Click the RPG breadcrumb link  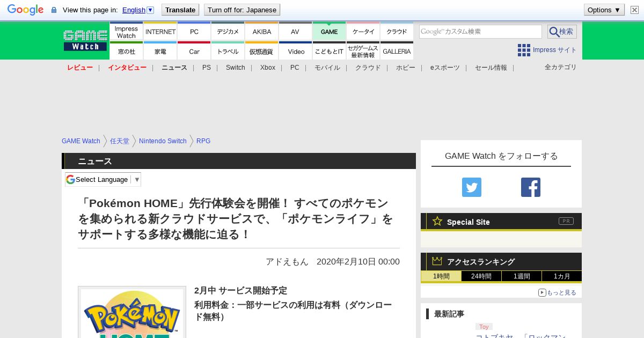203,141
